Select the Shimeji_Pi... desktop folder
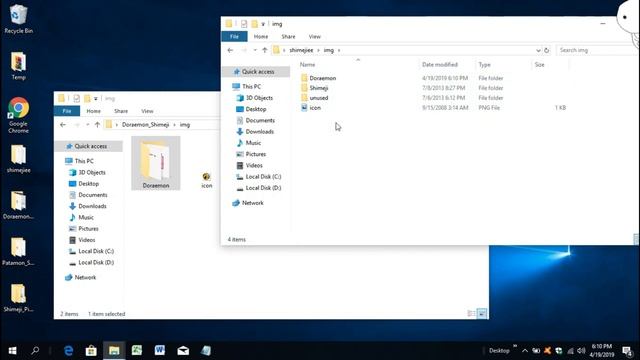The width and height of the screenshot is (640, 360). (x=18, y=298)
